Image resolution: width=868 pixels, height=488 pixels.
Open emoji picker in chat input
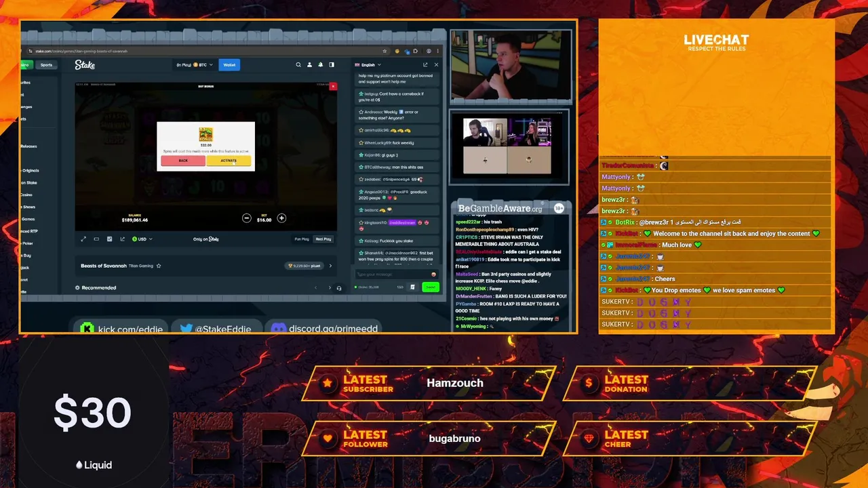point(433,274)
